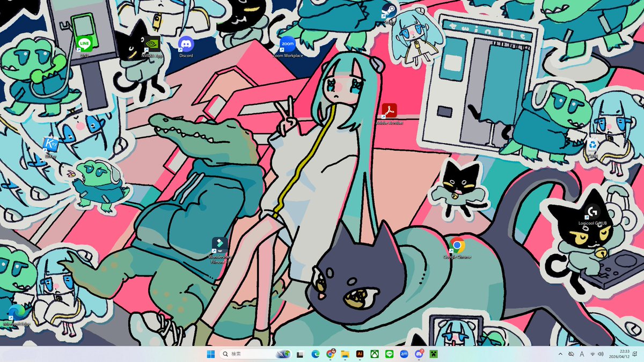The image size is (644, 362).
Task: Open the desktop shortcut with blue K icon
Action: tap(50, 147)
